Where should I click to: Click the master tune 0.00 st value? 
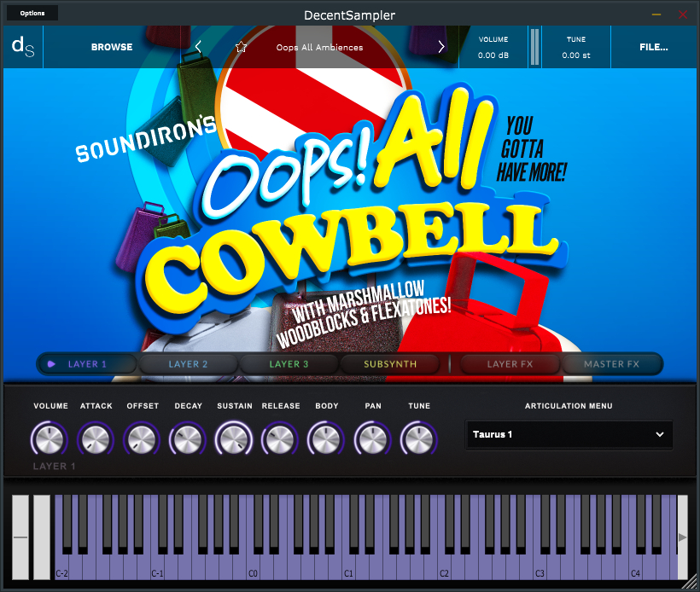click(576, 55)
